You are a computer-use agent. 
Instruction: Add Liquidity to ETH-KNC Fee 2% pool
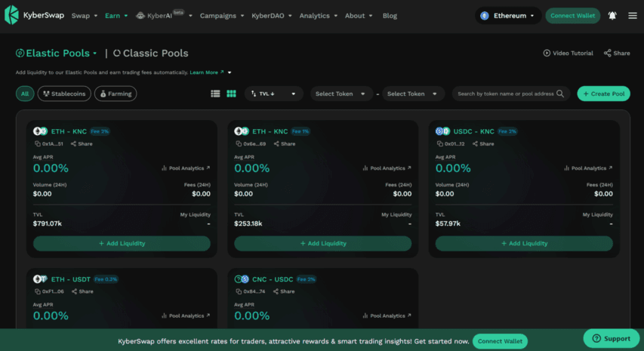tap(122, 244)
